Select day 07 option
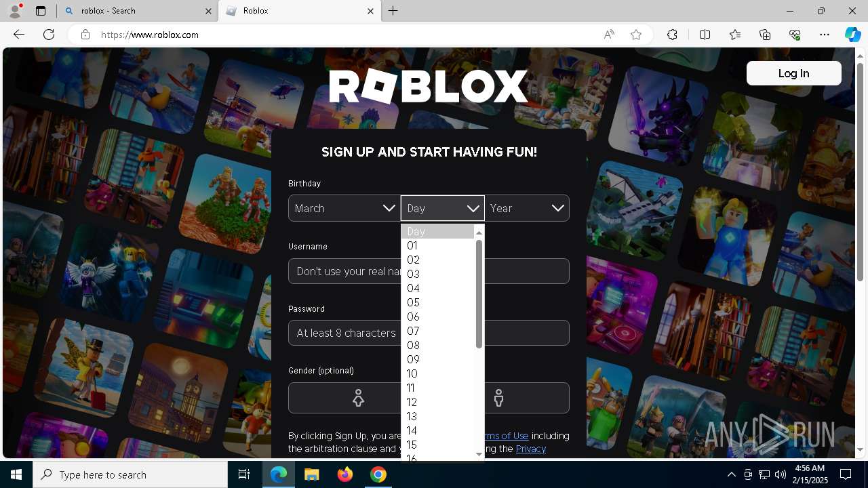Viewport: 868px width, 488px height. tap(437, 331)
